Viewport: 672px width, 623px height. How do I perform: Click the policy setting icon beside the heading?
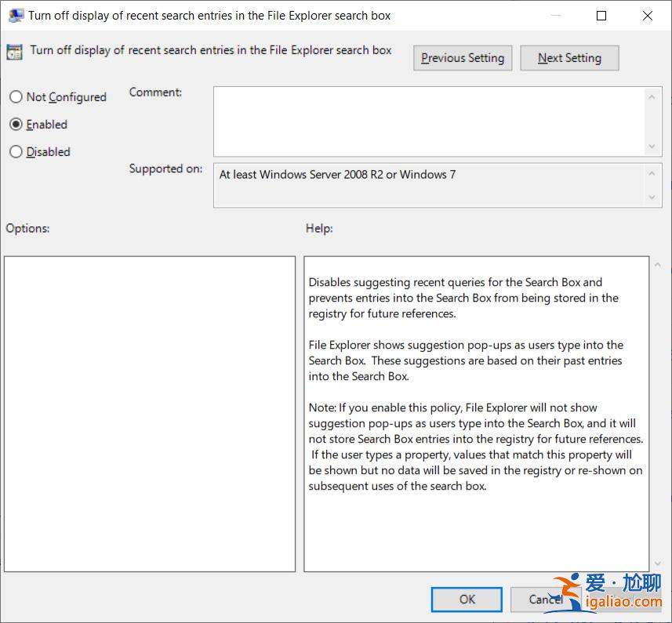(14, 53)
